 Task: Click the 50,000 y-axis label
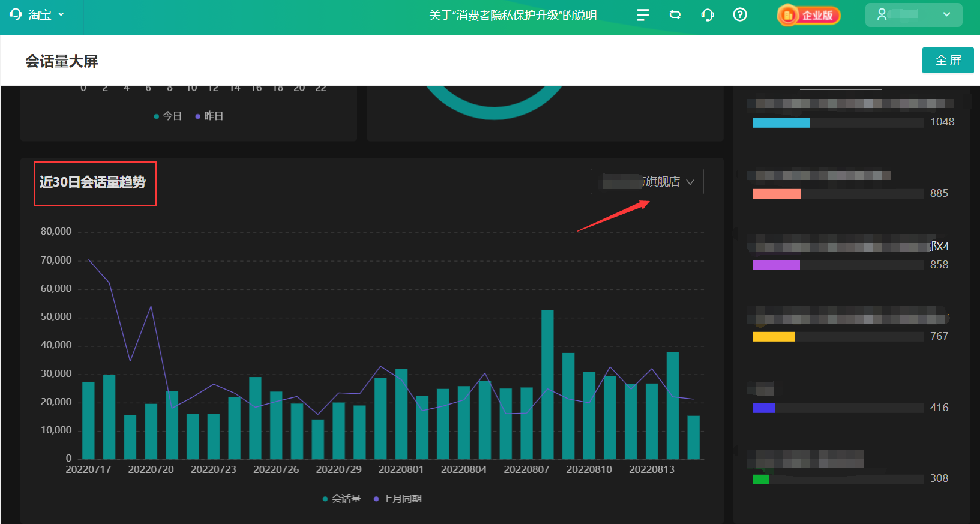[x=56, y=317]
